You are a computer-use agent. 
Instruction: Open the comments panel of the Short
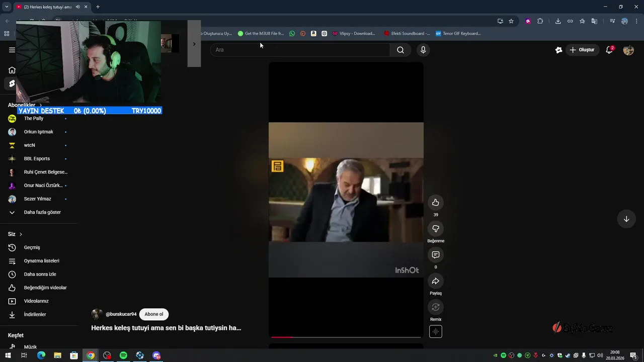point(436,255)
